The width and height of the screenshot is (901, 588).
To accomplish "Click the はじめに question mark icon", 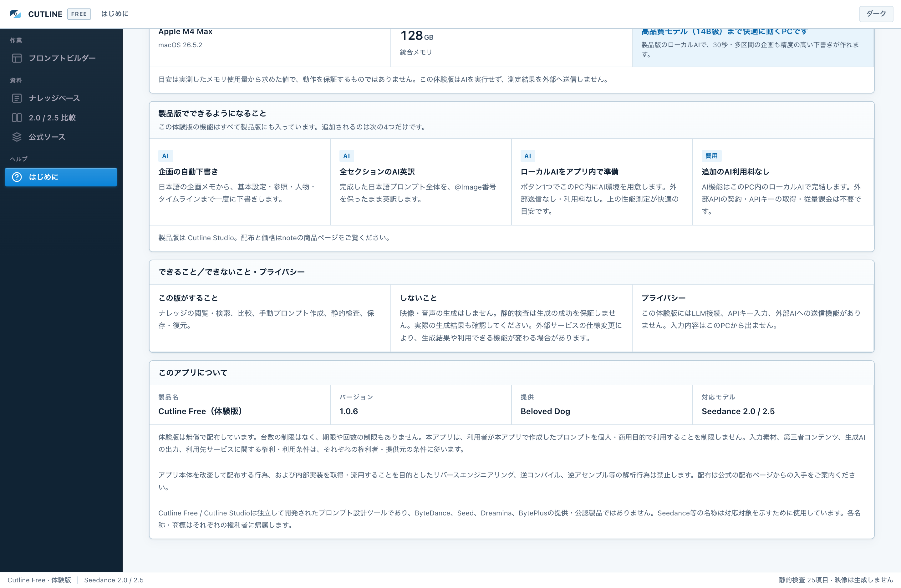I will [x=17, y=177].
